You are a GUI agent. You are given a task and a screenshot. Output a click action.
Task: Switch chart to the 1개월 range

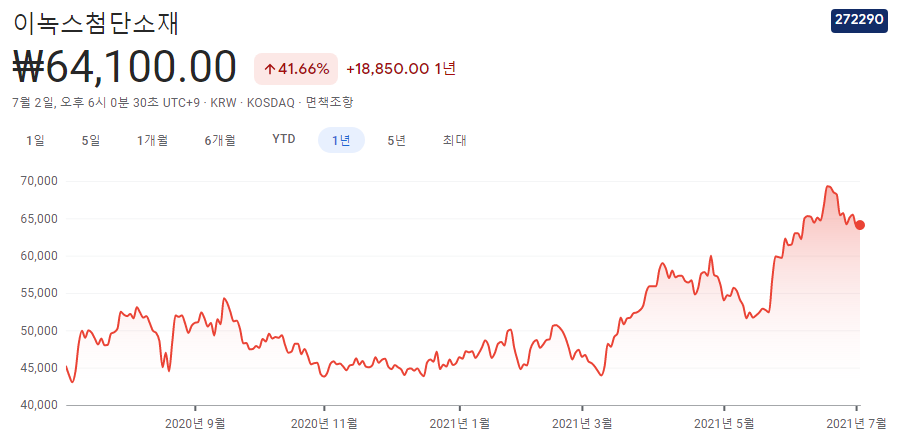tap(152, 140)
